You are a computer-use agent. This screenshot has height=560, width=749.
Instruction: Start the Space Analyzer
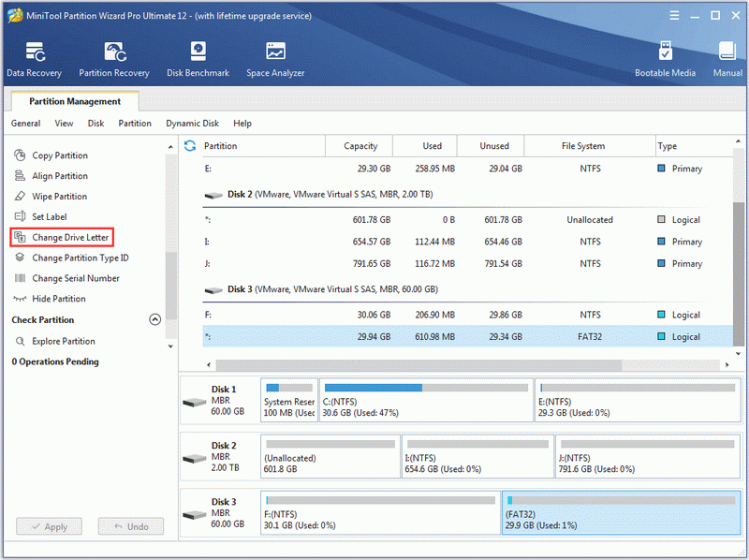click(x=275, y=59)
